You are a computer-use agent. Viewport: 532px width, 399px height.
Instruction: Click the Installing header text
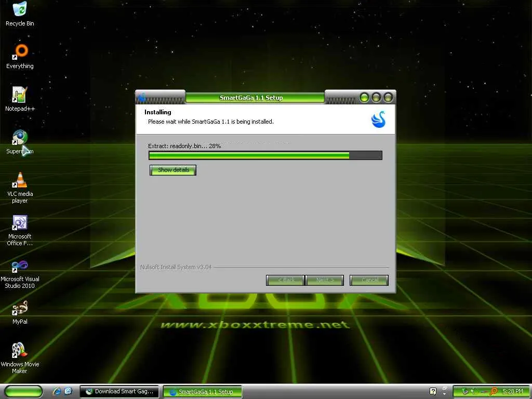click(158, 112)
